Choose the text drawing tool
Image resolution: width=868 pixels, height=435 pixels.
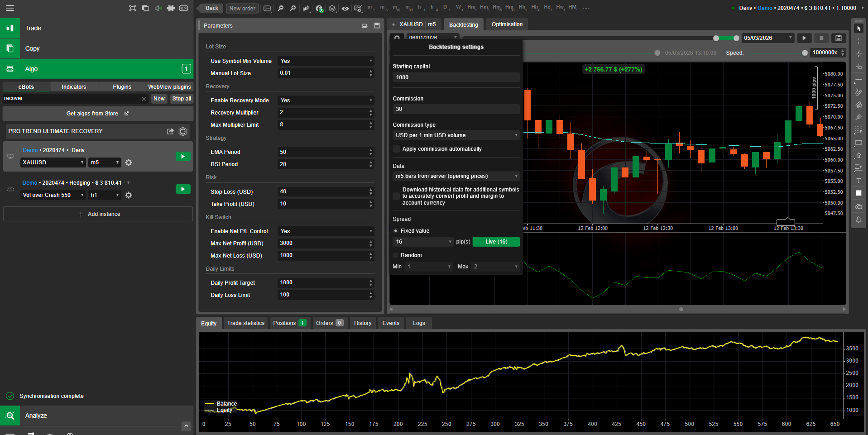click(x=858, y=181)
